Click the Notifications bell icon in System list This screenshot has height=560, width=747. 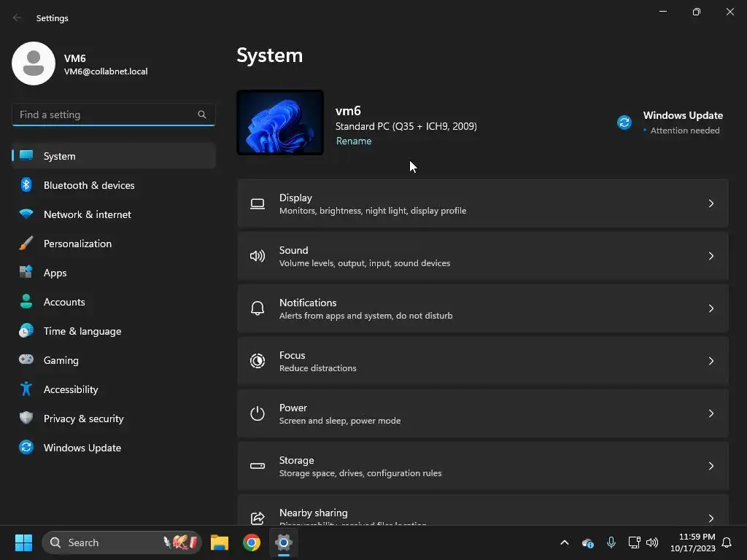pyautogui.click(x=258, y=308)
